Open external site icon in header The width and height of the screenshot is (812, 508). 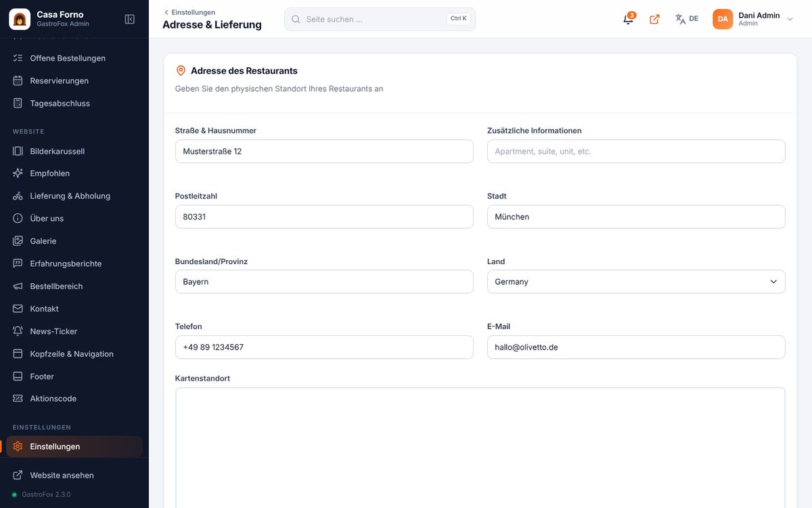[654, 19]
